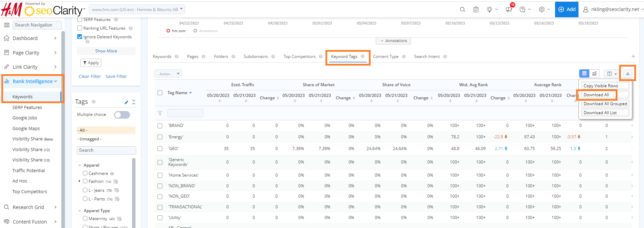
Task: Choose Download All from export menu
Action: pyautogui.click(x=596, y=95)
